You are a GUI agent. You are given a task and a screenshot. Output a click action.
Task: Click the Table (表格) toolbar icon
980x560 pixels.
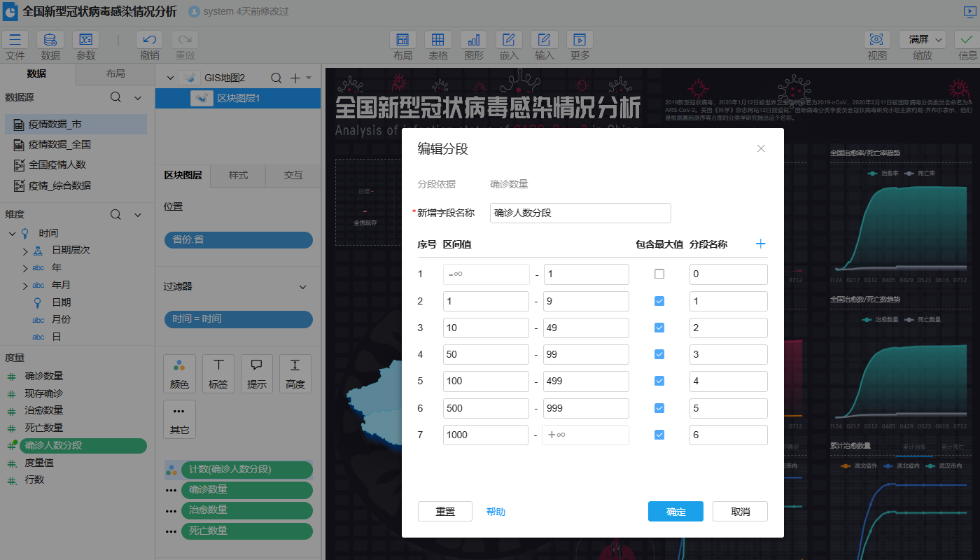(x=437, y=41)
